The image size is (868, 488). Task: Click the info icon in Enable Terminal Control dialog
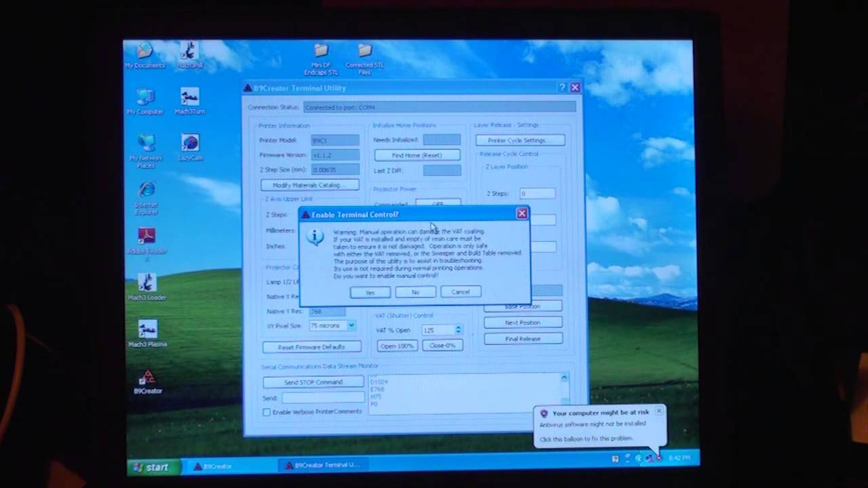(315, 237)
